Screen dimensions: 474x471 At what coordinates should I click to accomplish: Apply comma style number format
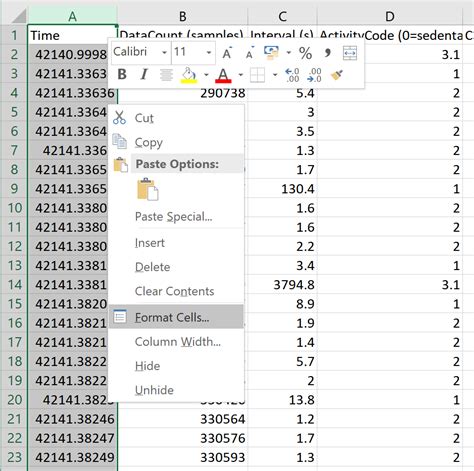328,53
